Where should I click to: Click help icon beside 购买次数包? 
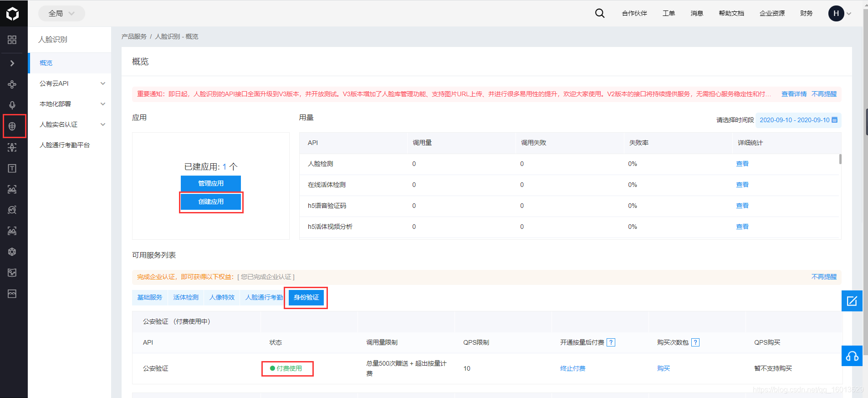(x=695, y=342)
